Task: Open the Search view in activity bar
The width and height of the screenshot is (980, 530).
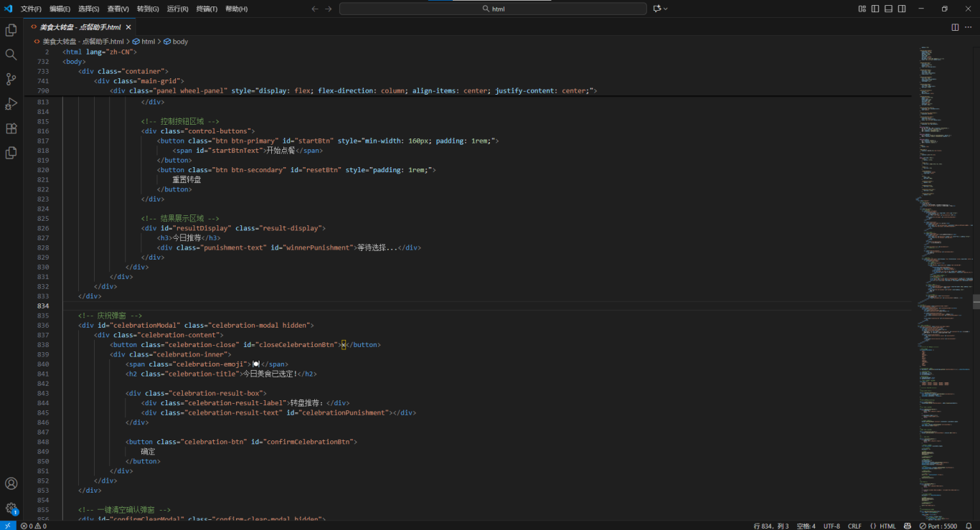Action: 11,55
